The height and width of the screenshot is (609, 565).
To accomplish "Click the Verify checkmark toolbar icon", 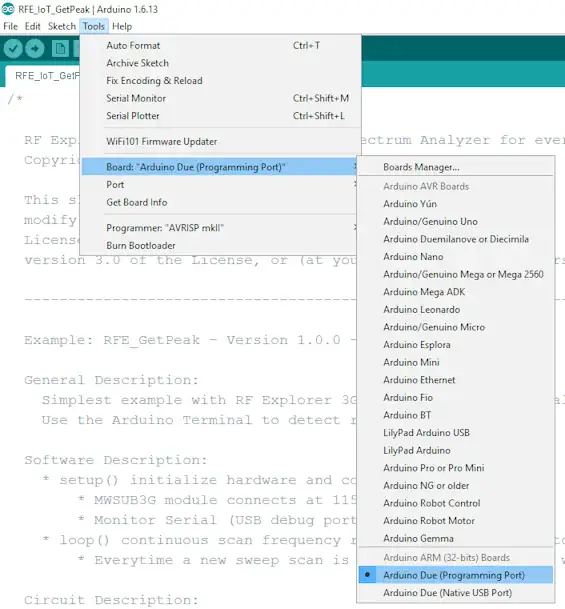I will 13,49.
